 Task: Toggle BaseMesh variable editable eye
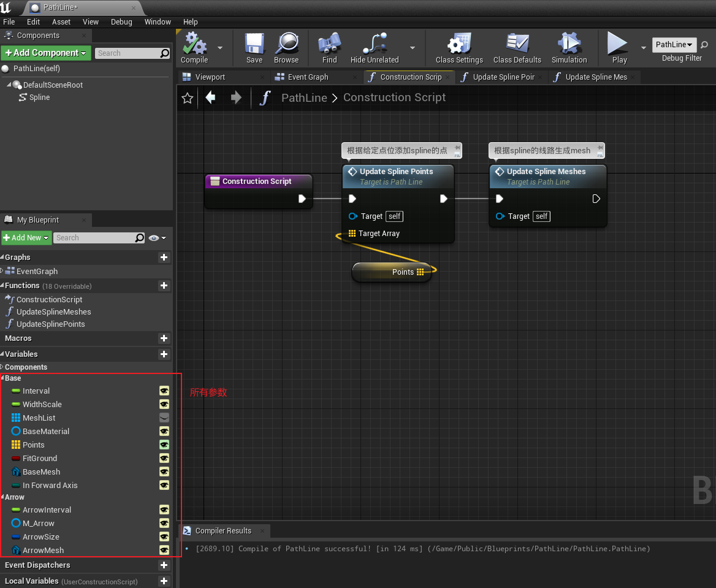(x=164, y=472)
